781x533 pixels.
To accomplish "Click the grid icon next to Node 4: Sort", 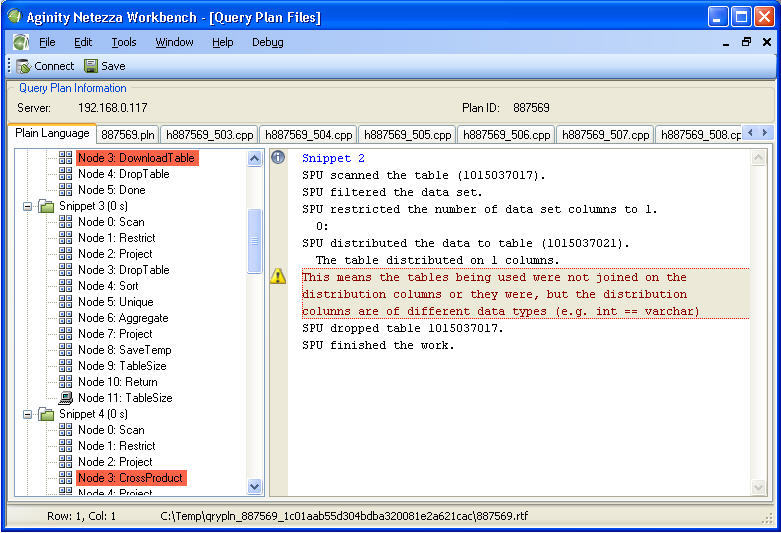I will tap(66, 286).
